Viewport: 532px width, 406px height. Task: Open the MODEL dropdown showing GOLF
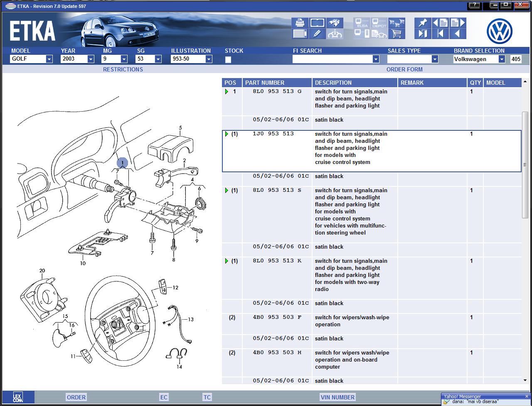49,59
